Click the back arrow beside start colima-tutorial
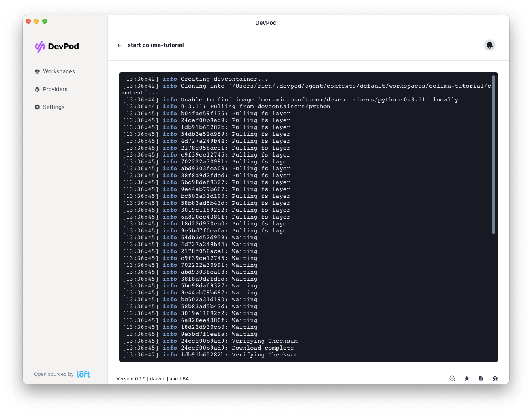Viewport: 532px width, 414px height. (119, 45)
